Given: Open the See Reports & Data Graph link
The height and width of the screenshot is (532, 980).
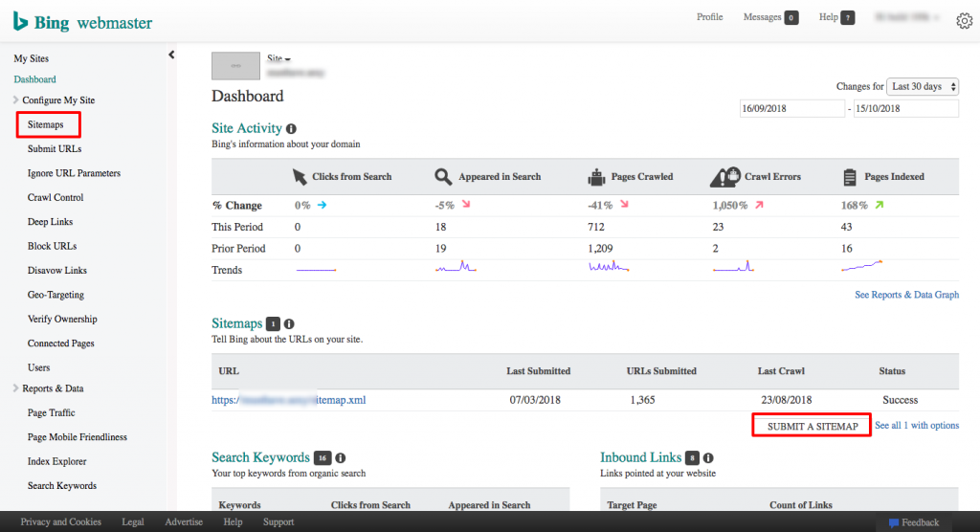Looking at the screenshot, I should tap(906, 295).
